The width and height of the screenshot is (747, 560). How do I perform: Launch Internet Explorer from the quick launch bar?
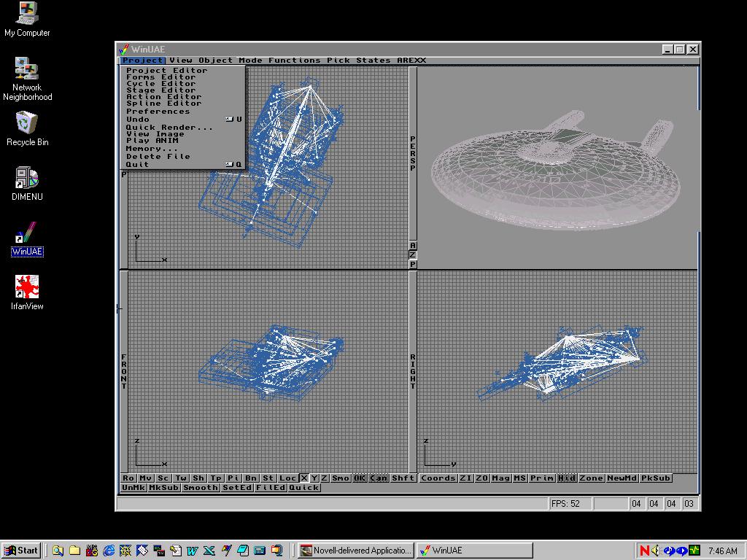[109, 551]
